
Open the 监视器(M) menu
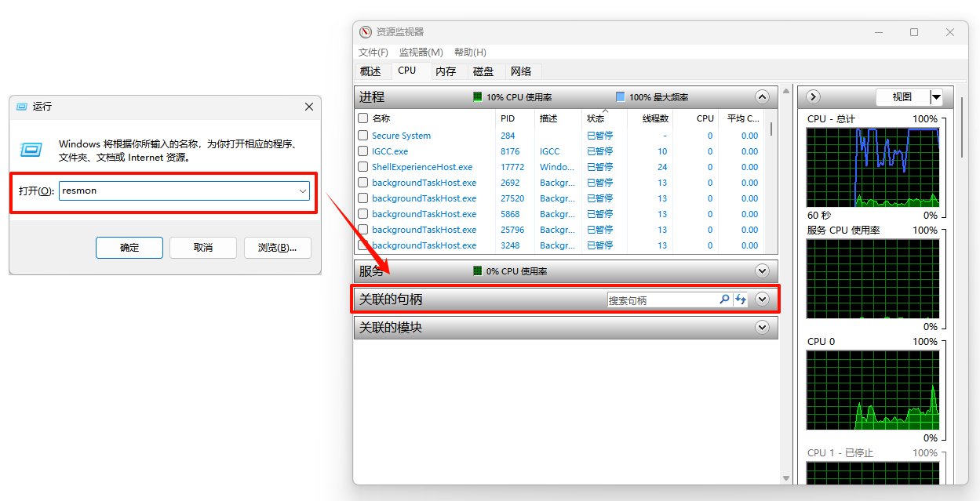pyautogui.click(x=421, y=53)
